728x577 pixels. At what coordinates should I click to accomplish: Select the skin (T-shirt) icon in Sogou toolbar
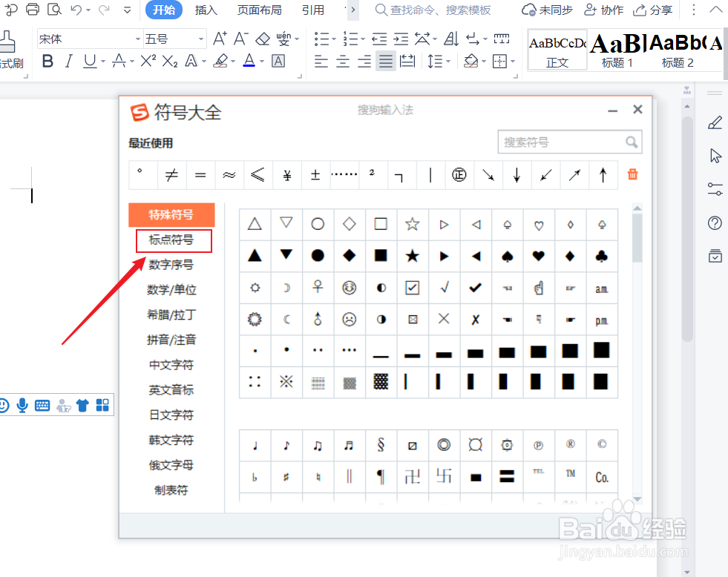82,405
